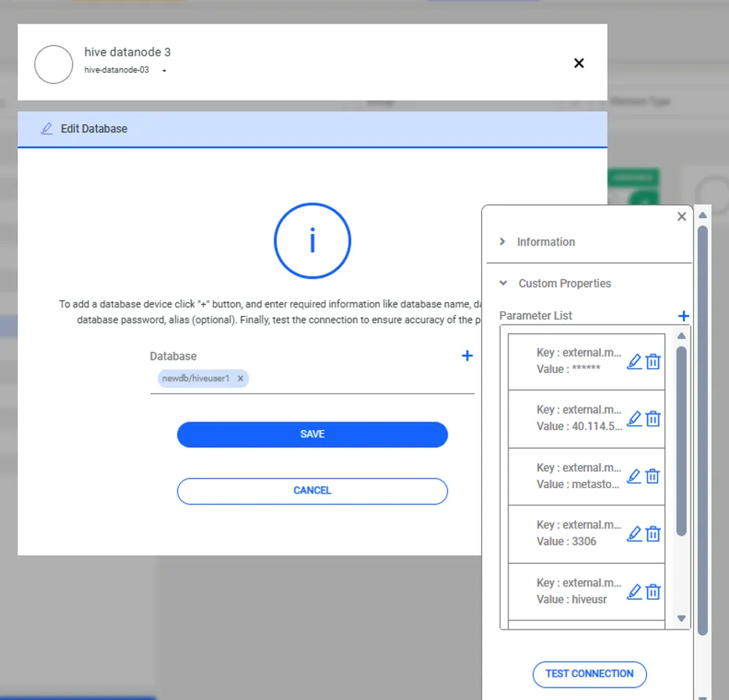Delete the parameter with value 40.114.5...

653,418
